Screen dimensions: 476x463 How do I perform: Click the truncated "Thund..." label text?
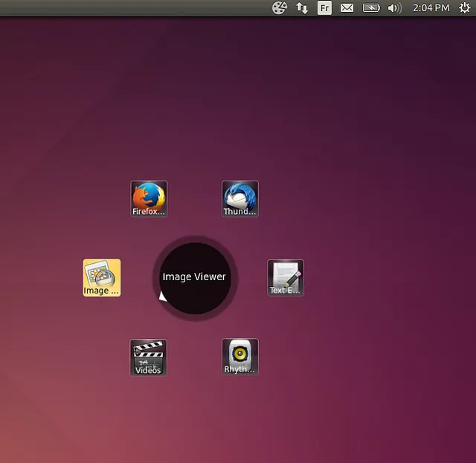coord(240,211)
